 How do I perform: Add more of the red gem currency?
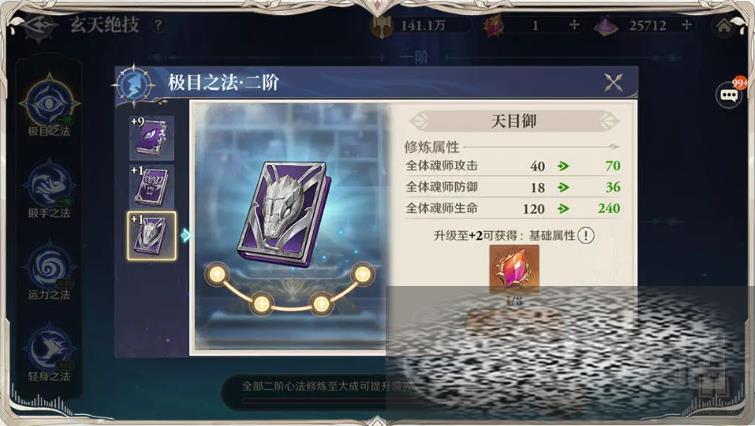pos(574,25)
